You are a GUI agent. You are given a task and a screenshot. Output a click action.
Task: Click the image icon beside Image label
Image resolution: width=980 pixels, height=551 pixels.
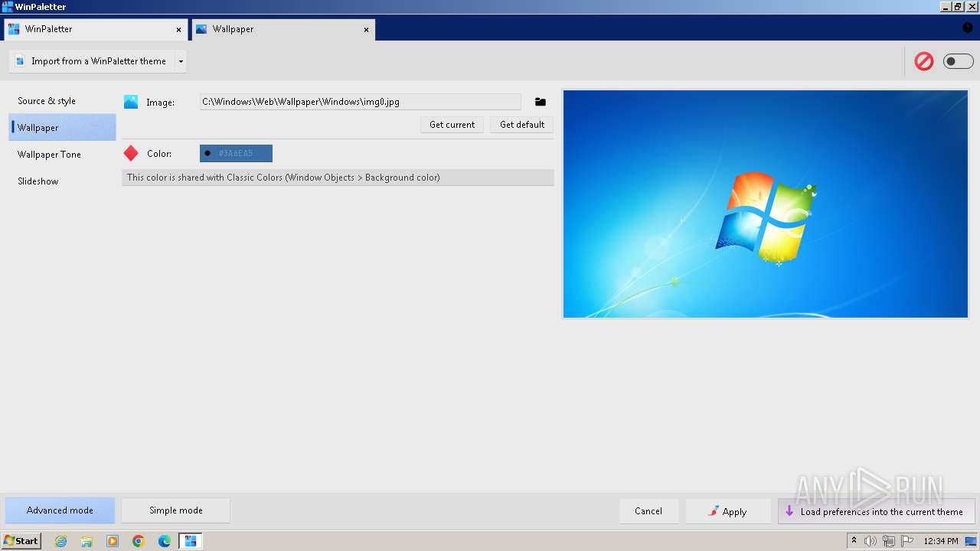pos(131,102)
